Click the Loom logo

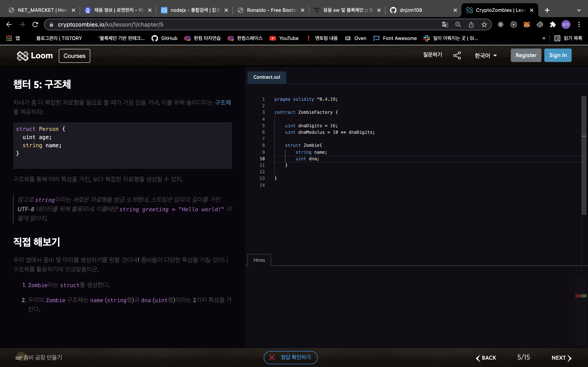(x=35, y=56)
